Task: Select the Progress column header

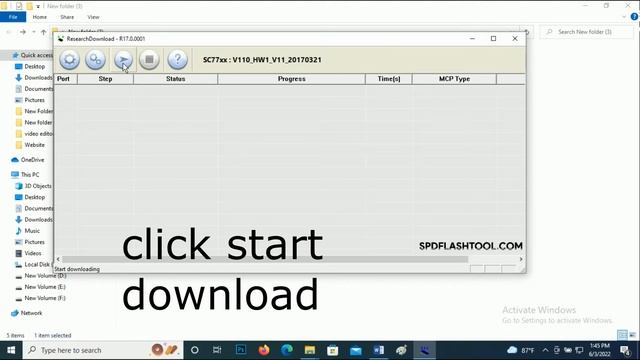Action: pos(291,79)
